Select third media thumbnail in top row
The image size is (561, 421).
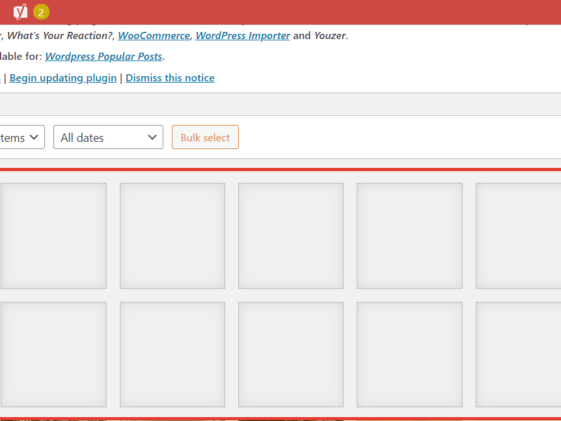291,236
